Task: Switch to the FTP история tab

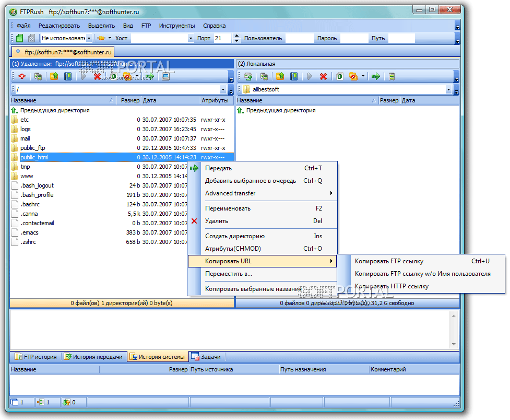Action: click(36, 357)
